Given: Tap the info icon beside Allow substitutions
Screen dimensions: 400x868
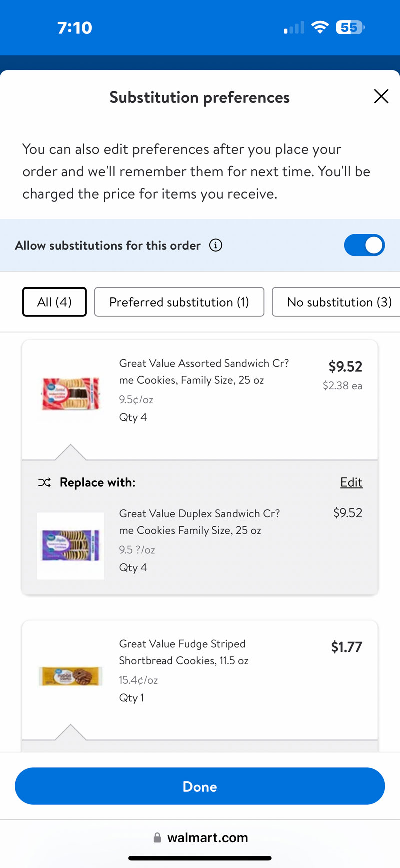Looking at the screenshot, I should (216, 245).
